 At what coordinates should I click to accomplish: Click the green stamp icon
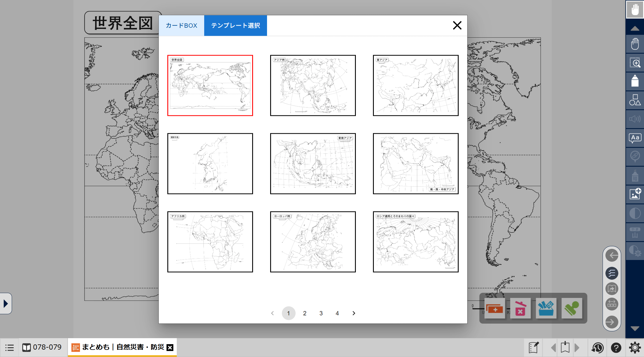(x=572, y=308)
